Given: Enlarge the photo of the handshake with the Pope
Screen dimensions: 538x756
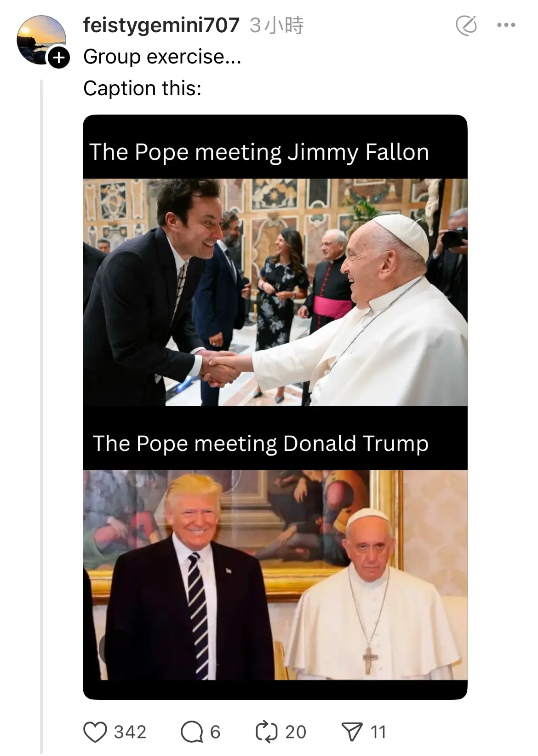Looking at the screenshot, I should pos(275,292).
